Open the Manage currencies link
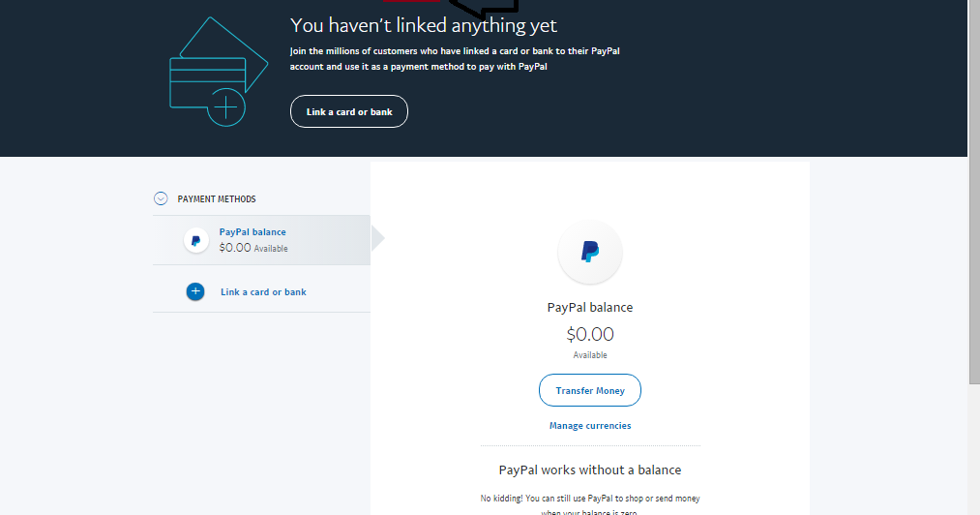 pyautogui.click(x=590, y=426)
